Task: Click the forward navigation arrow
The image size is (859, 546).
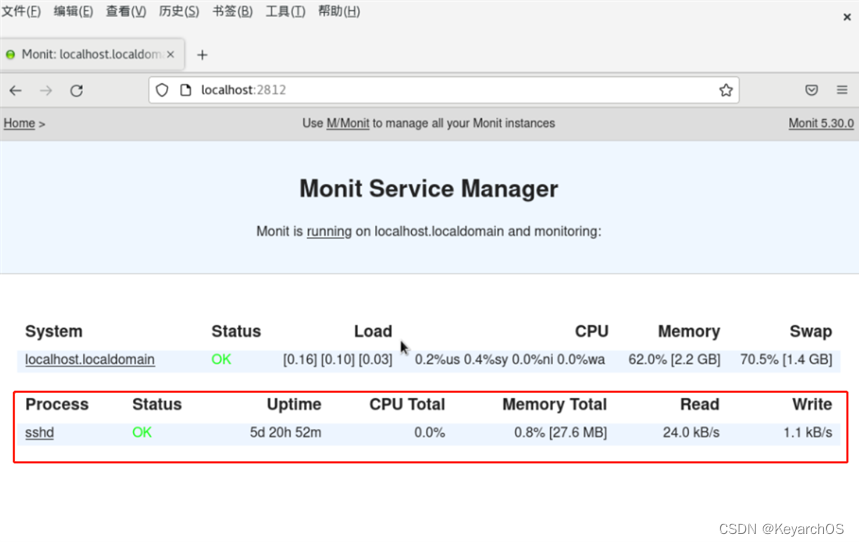Action: tap(46, 90)
